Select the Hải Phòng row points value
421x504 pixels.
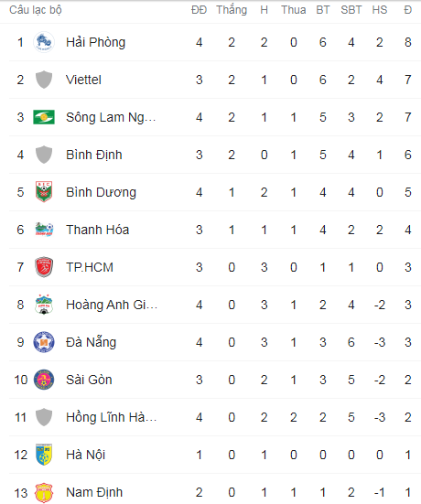[x=408, y=42]
